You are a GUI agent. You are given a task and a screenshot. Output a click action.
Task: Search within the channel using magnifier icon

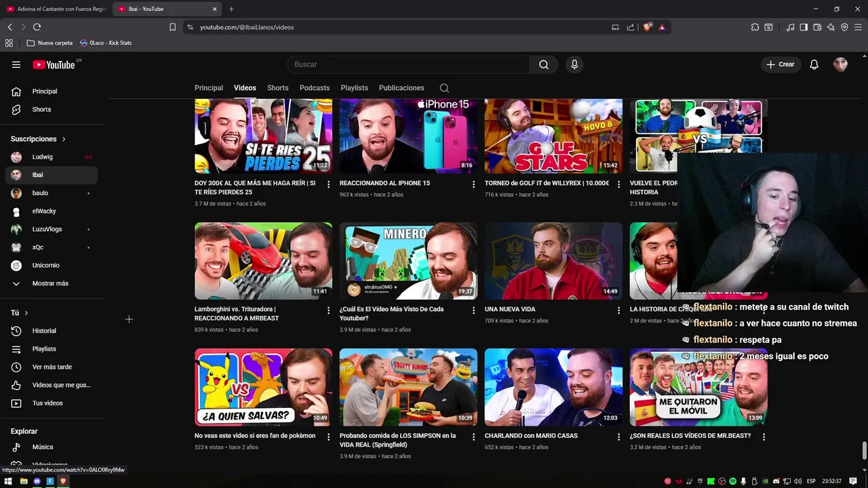pyautogui.click(x=444, y=88)
